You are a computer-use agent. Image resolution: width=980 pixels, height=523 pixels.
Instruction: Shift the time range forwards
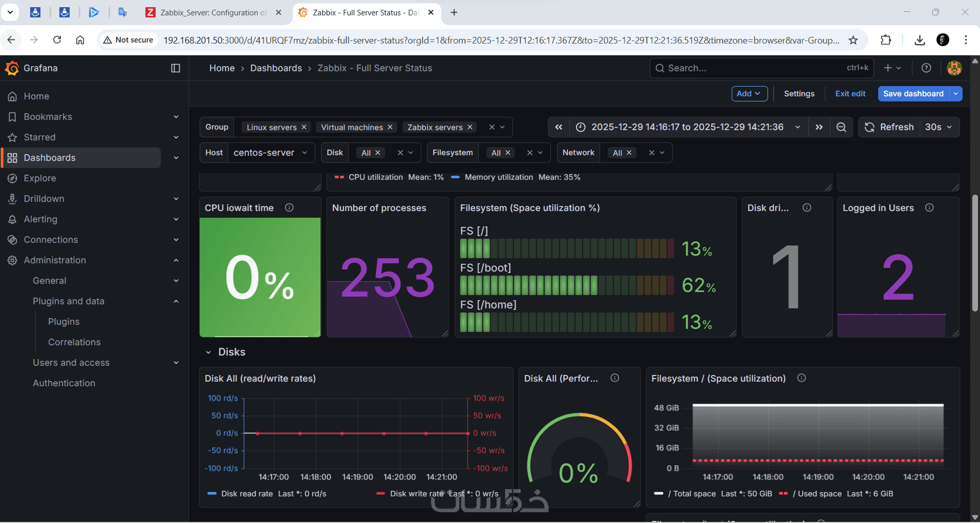coord(819,127)
